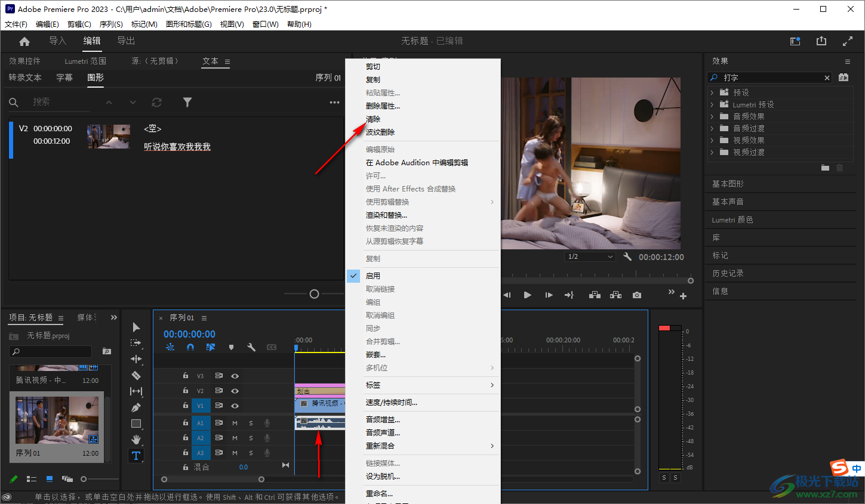The height and width of the screenshot is (504, 865).
Task: Open the project panel overflow chevrons
Action: pyautogui.click(x=113, y=317)
